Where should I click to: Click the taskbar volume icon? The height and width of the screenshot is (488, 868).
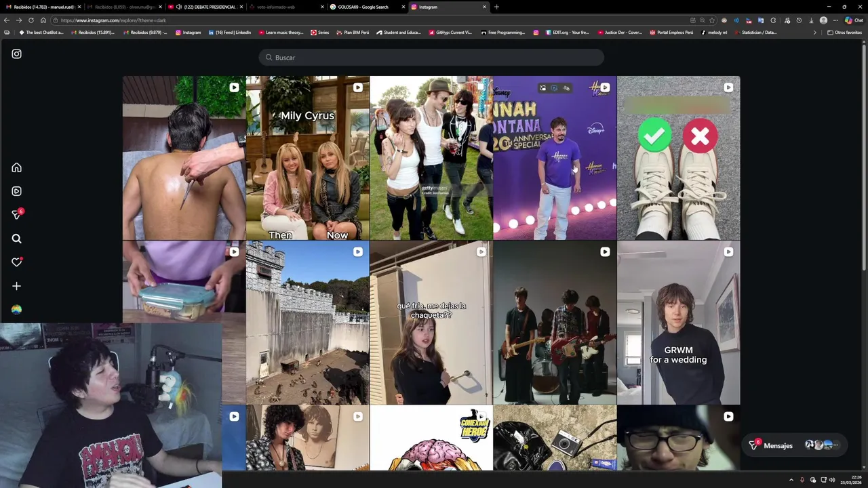[x=832, y=480]
